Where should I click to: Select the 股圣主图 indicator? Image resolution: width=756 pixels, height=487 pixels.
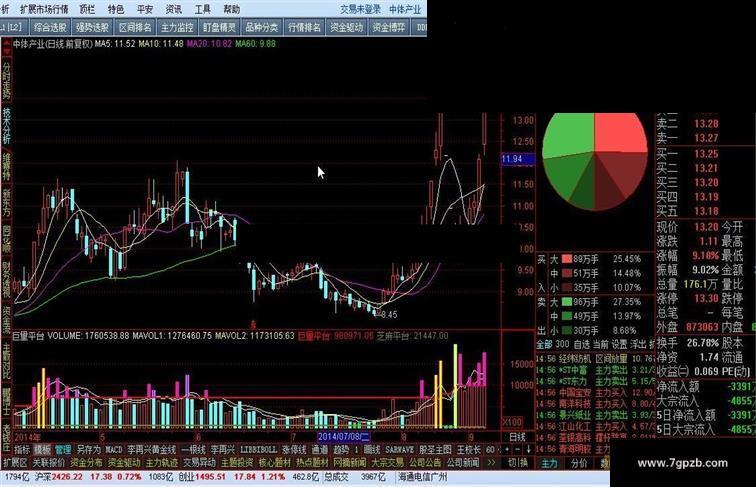435,449
